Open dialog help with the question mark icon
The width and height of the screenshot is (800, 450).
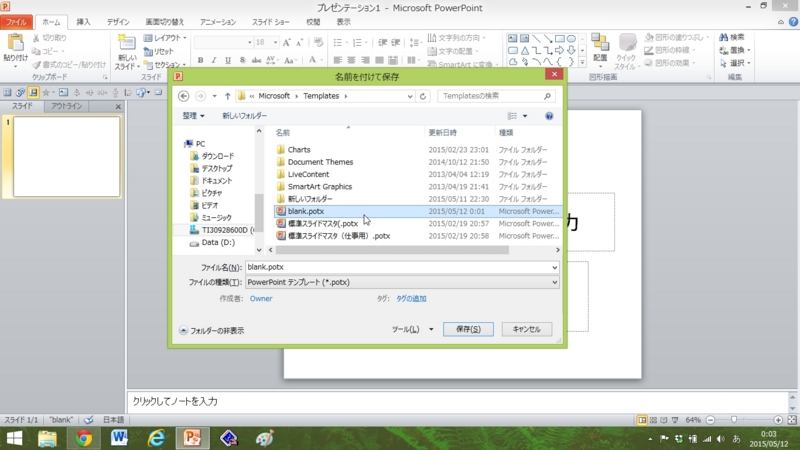tap(549, 116)
